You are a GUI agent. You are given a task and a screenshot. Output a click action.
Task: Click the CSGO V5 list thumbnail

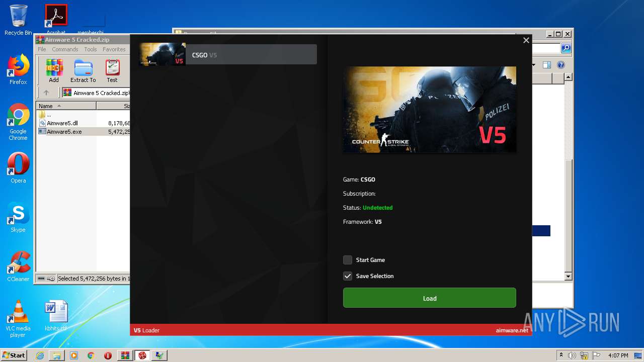tap(162, 54)
